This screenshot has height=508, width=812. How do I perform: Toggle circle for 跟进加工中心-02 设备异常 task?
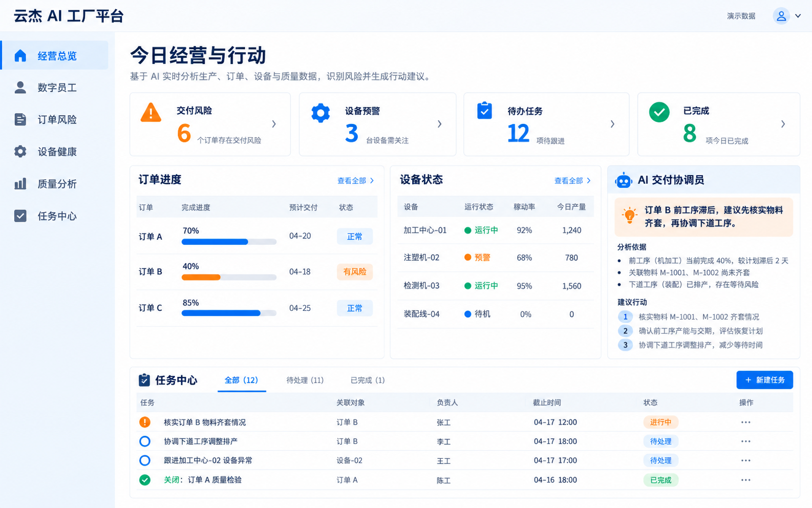coord(145,460)
